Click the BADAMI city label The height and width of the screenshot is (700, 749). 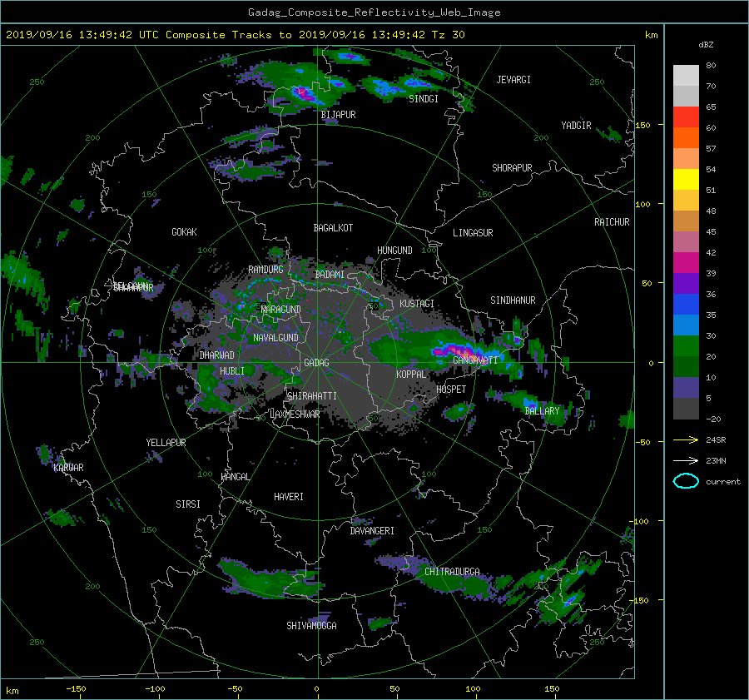click(330, 275)
